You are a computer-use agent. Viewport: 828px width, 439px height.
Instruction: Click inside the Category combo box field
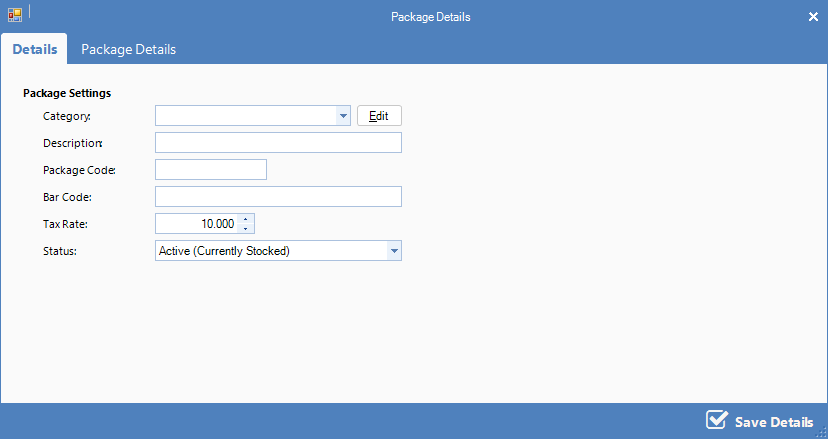(x=246, y=116)
